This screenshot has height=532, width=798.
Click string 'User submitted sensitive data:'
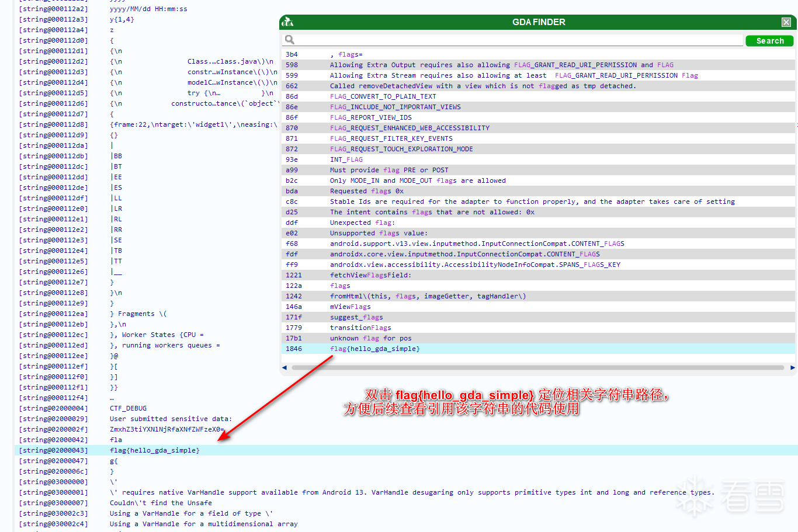click(x=171, y=419)
